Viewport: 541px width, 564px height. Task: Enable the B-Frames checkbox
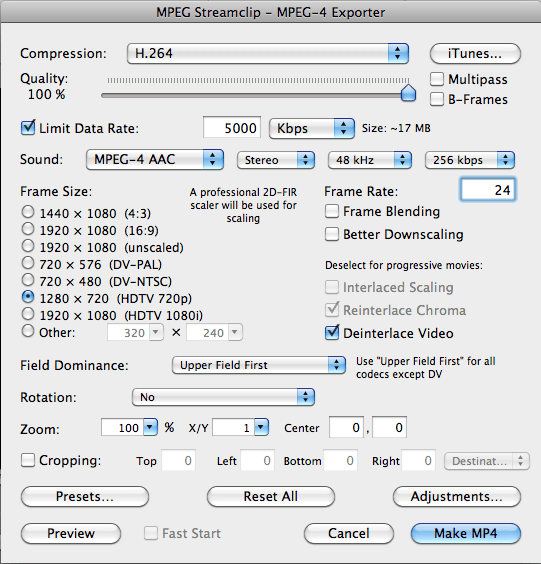(x=437, y=99)
